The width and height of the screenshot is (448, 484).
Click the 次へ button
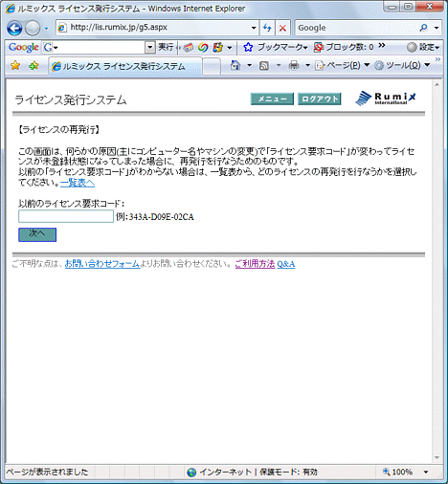coord(37,234)
